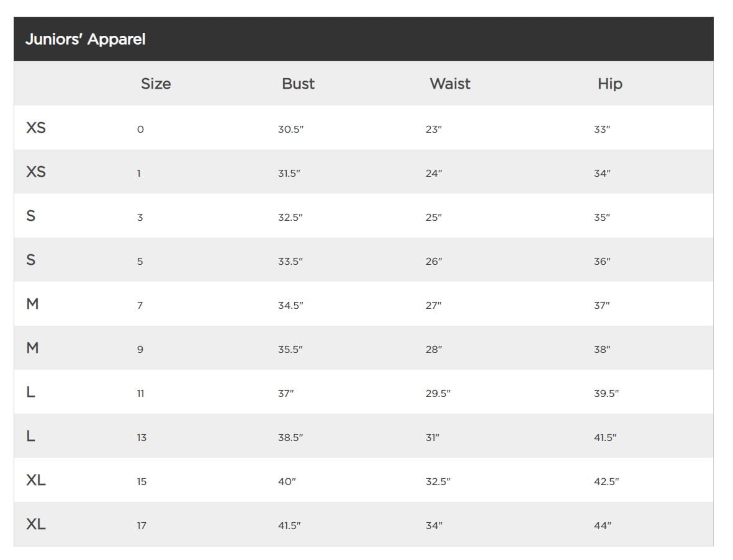This screenshot has height=560, width=733.
Task: Click the Juniors' Apparel header title
Action: click(x=85, y=39)
